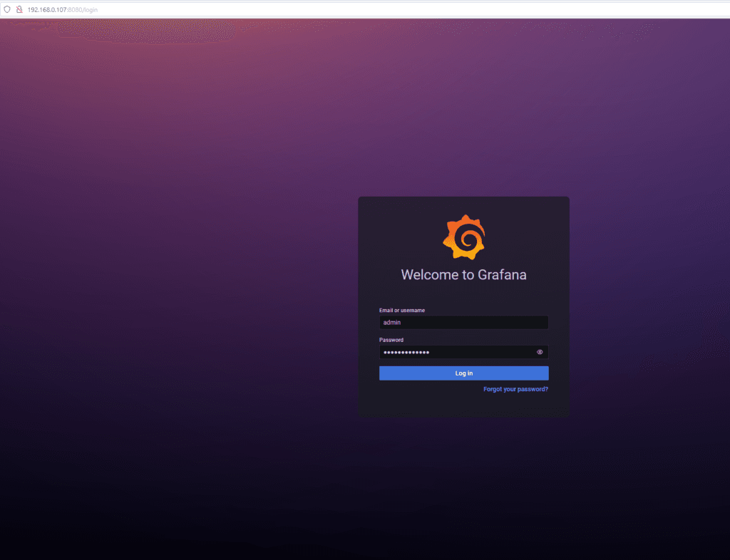Click the address bar URL text
Screen dimensions: 730x560
click(x=63, y=10)
